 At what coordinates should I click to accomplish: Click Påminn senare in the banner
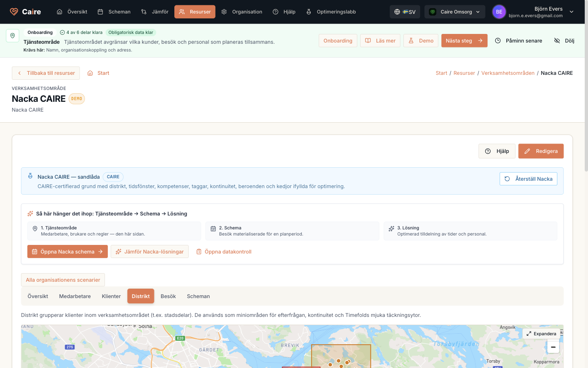coord(519,40)
